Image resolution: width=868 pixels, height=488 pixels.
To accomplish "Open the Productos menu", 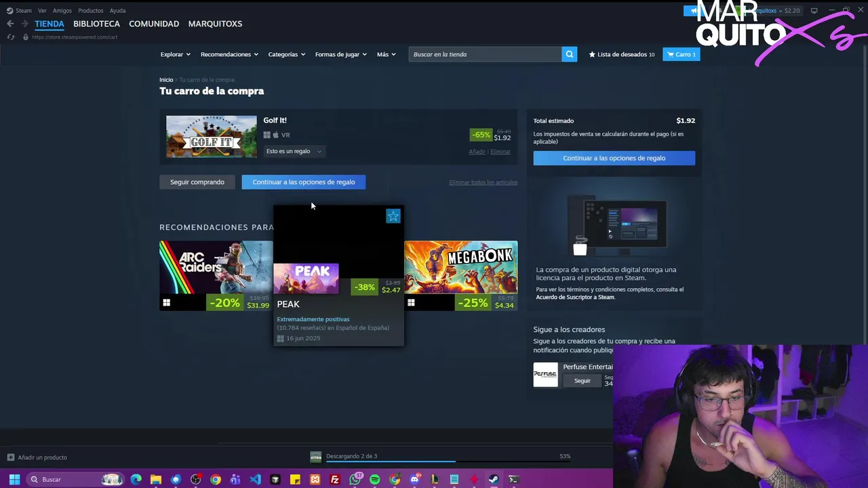I will point(90,11).
